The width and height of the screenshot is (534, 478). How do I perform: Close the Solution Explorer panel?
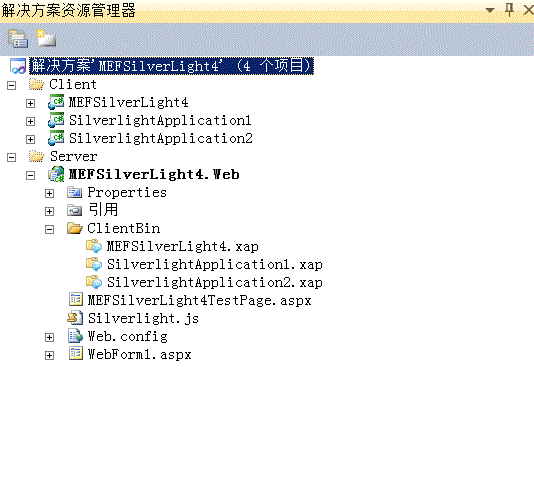click(x=528, y=10)
